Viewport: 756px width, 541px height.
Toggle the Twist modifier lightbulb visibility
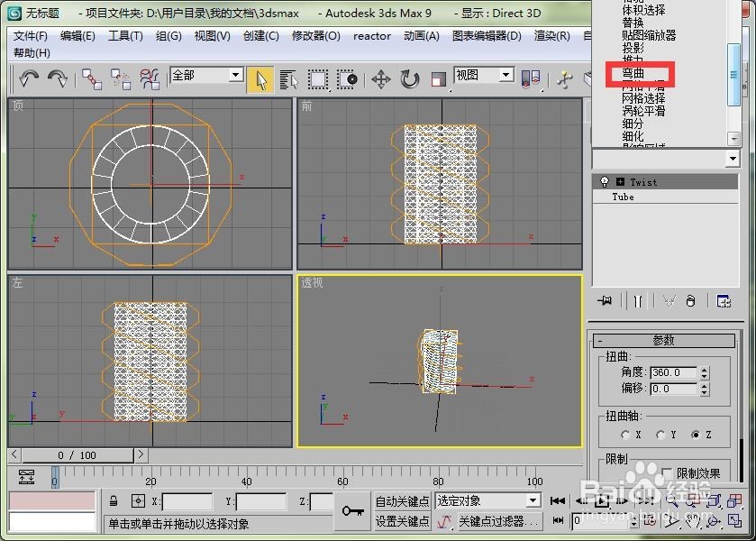(x=604, y=181)
